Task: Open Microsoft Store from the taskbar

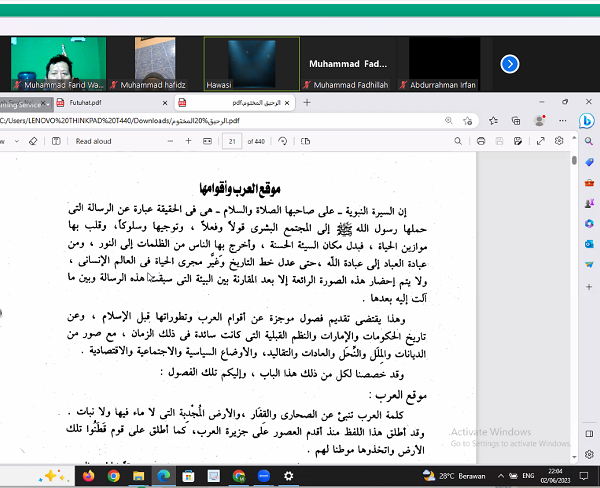Action: point(188,476)
